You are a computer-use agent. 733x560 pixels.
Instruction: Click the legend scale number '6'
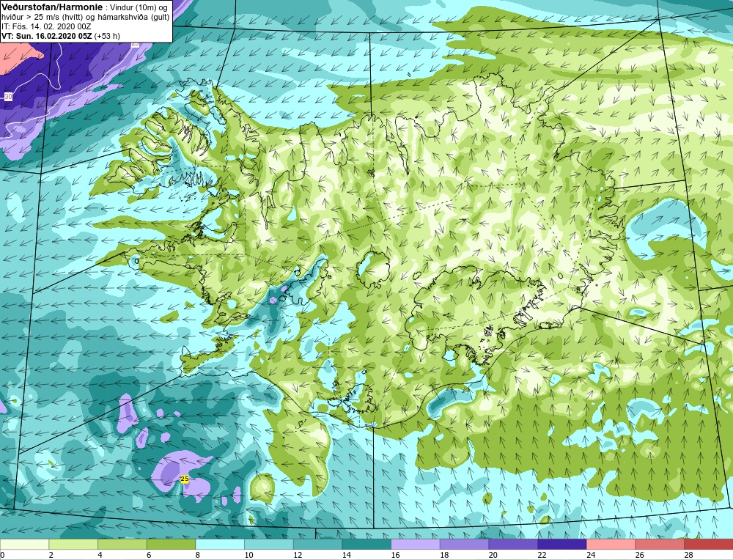click(149, 555)
